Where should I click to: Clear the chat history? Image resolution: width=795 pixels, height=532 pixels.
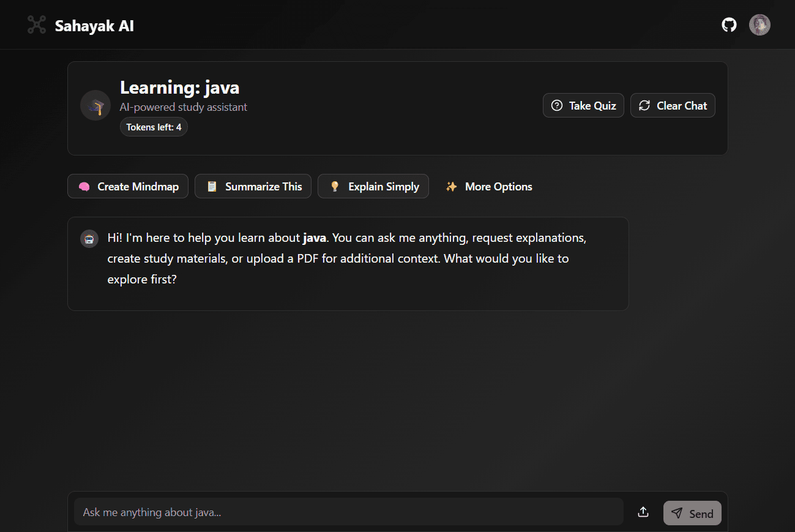coord(673,105)
